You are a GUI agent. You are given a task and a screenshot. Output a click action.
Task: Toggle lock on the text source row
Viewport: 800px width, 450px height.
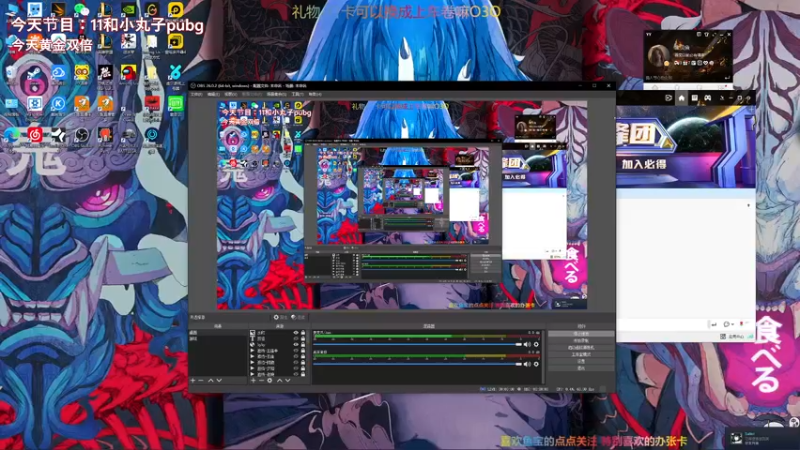pos(303,339)
